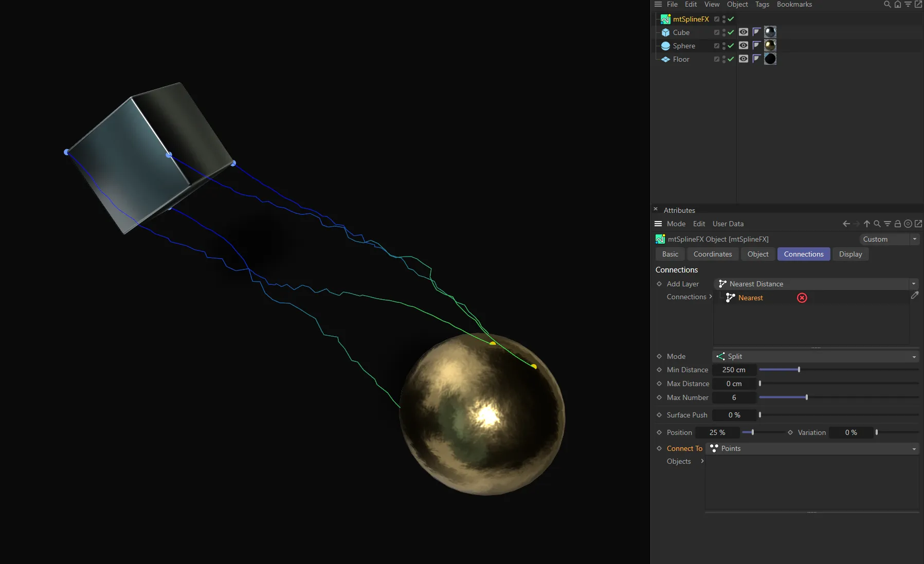Viewport: 924px width, 564px height.
Task: Open search in the Object Manager
Action: [886, 4]
